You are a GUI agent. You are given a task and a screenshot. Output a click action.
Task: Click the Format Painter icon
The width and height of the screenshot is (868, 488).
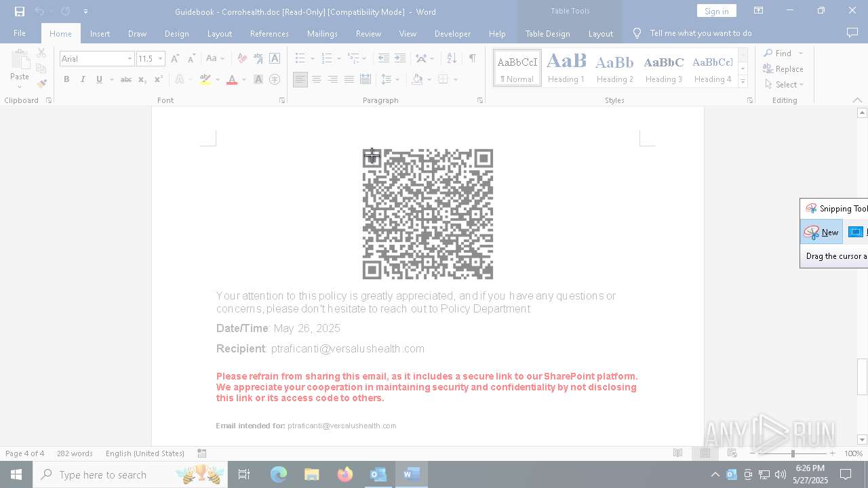41,84
